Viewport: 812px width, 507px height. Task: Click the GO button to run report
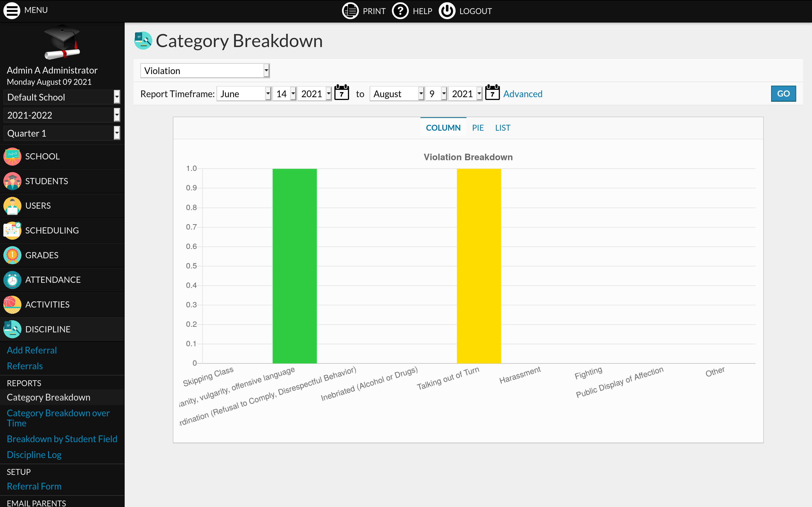[x=783, y=93]
